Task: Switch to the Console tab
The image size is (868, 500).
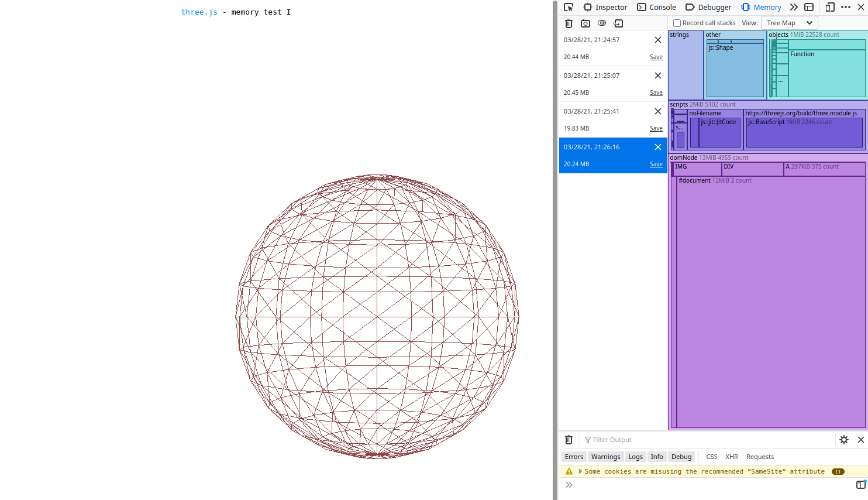Action: click(x=656, y=7)
